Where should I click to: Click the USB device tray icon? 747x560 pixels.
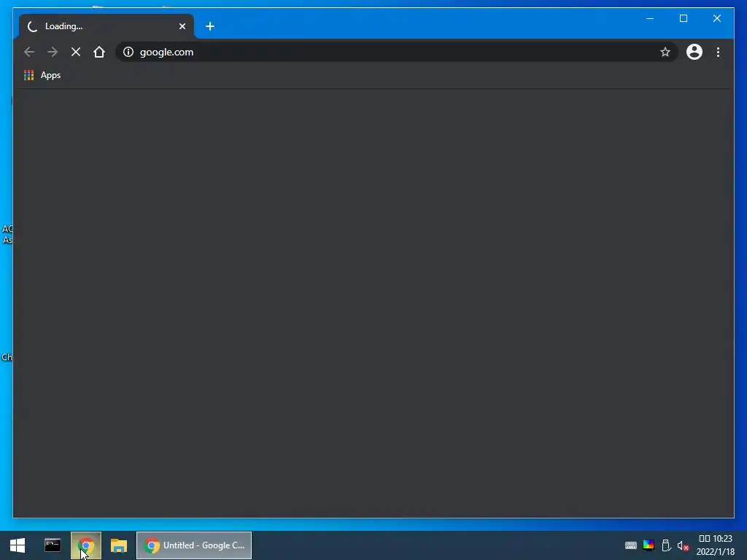click(x=667, y=545)
